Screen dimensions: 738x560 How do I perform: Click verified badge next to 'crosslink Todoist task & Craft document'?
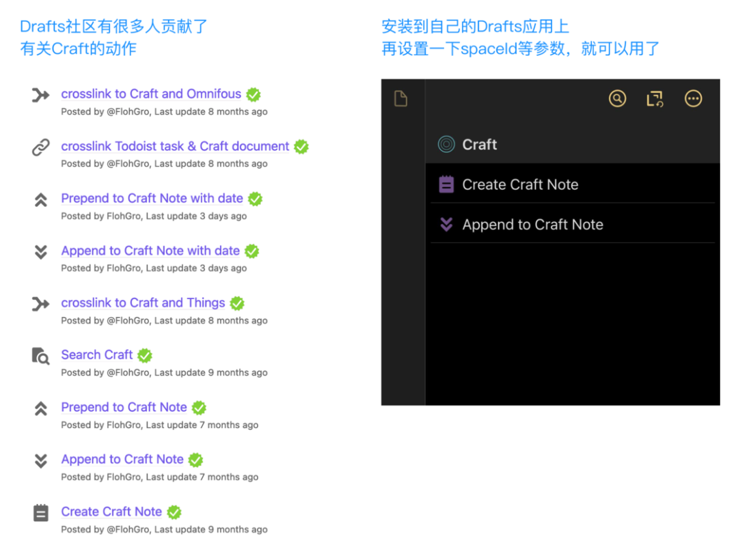point(301,147)
